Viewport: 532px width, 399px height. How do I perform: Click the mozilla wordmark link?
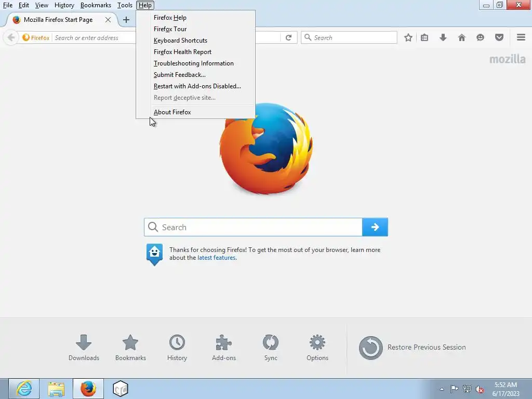[x=508, y=59]
